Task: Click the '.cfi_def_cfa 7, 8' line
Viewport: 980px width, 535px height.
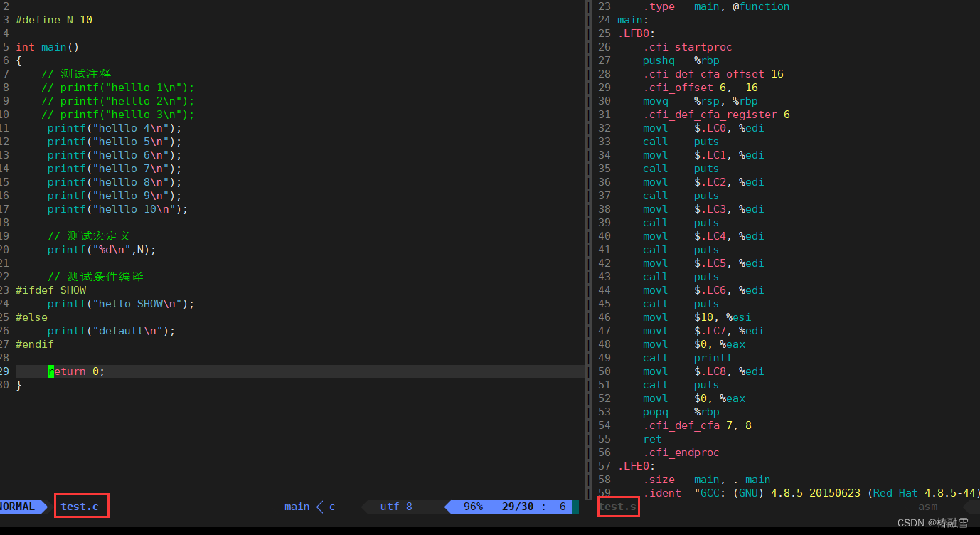Action: point(697,425)
